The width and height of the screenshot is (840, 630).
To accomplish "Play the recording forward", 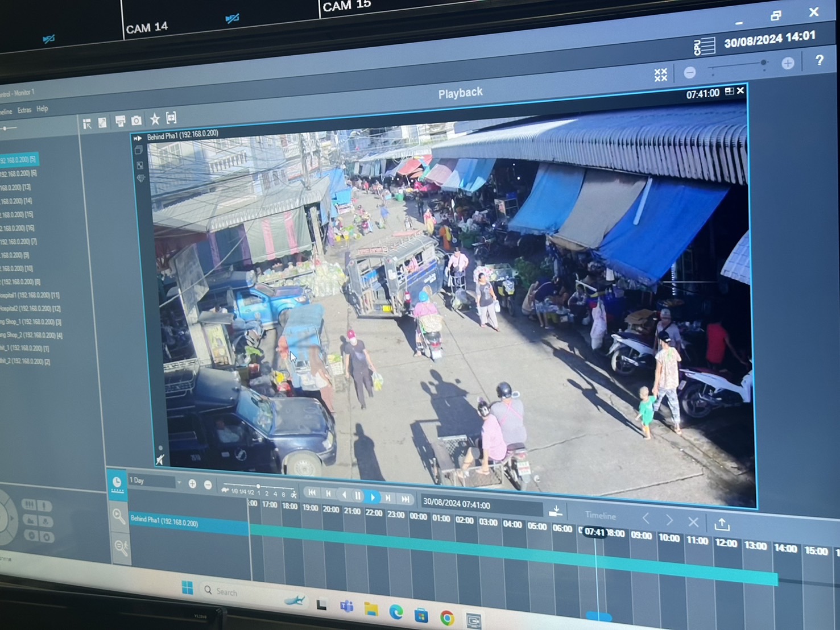I will click(x=373, y=496).
